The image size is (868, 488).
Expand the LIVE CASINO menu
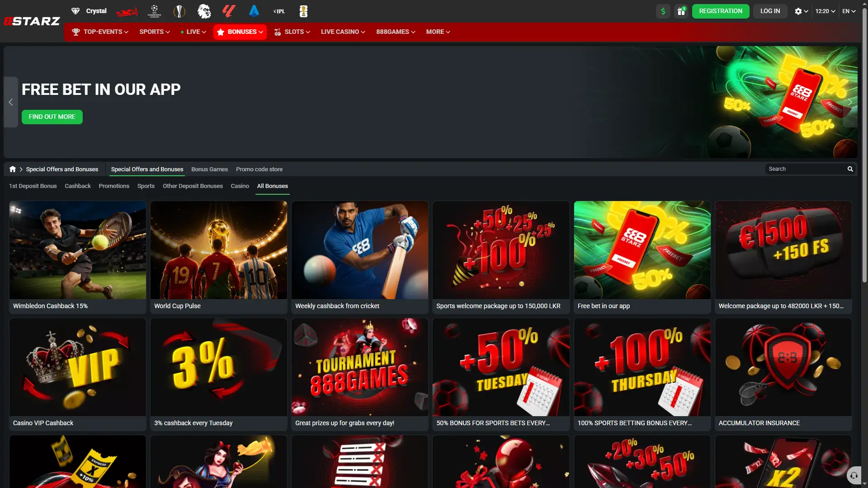click(x=343, y=32)
